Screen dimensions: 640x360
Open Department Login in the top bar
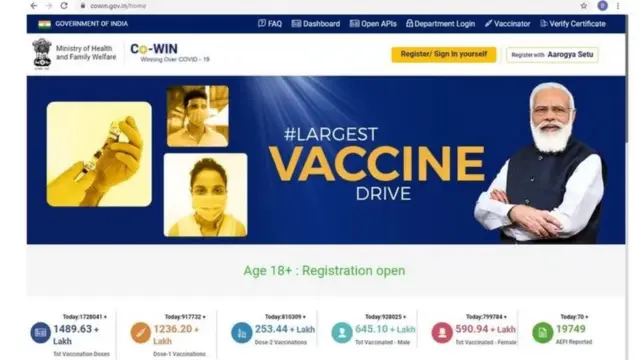coord(440,24)
